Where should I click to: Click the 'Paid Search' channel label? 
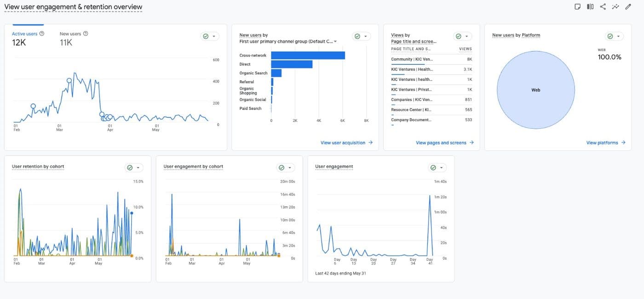pos(250,109)
